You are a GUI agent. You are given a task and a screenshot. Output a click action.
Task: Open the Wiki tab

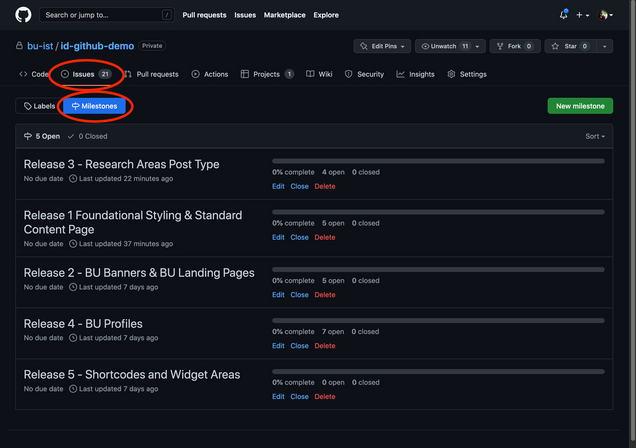(x=319, y=74)
